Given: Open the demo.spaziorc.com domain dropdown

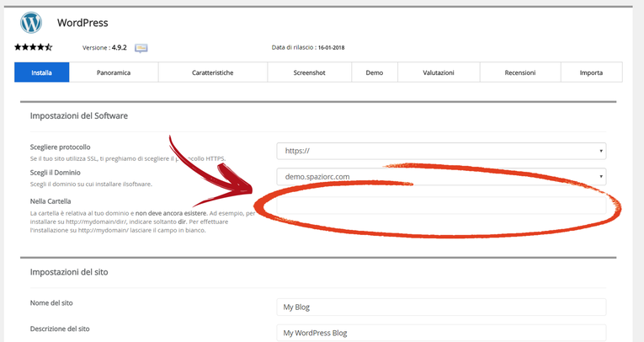Looking at the screenshot, I should 441,176.
